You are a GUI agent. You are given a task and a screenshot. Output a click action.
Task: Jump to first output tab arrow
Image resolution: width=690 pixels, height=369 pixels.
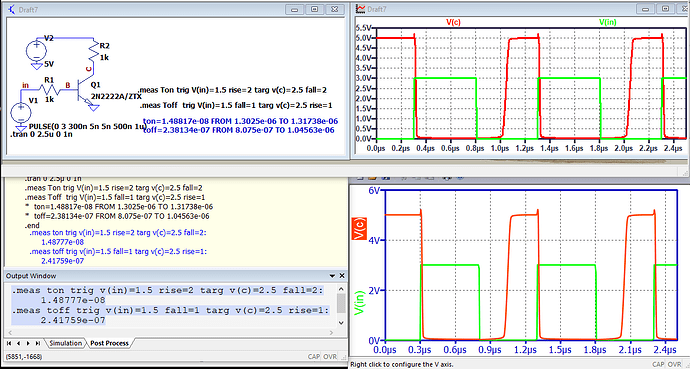coord(9,343)
